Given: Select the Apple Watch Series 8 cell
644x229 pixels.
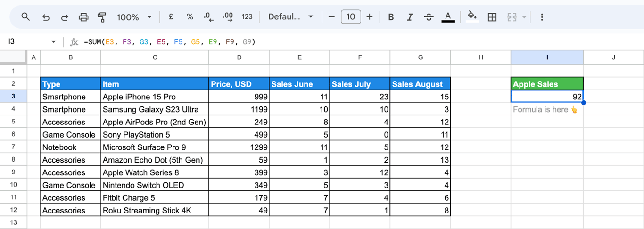Looking at the screenshot, I should (155, 172).
